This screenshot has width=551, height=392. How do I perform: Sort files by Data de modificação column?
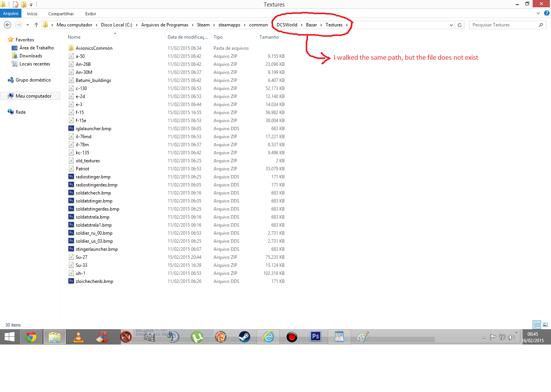187,37
